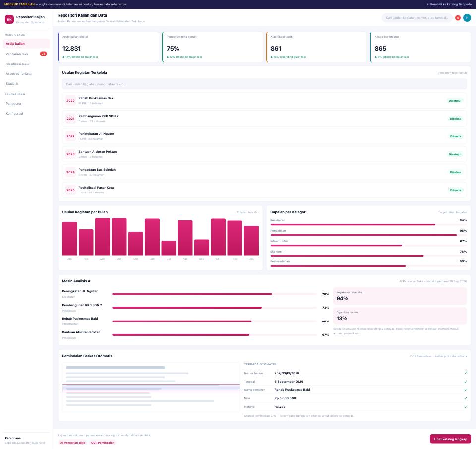Click the 2021 year badge
Viewport: 476px width, 449px height.
[x=71, y=119]
